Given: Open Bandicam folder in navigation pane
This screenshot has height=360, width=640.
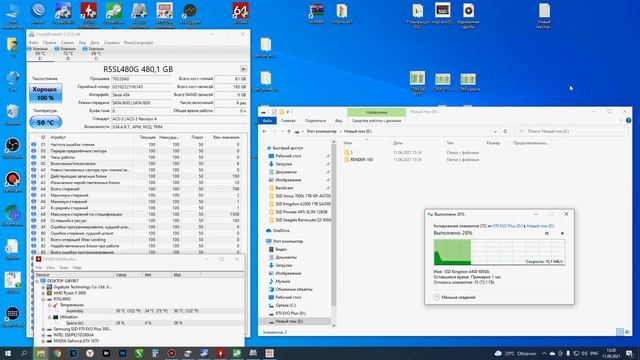Looking at the screenshot, I should (284, 188).
